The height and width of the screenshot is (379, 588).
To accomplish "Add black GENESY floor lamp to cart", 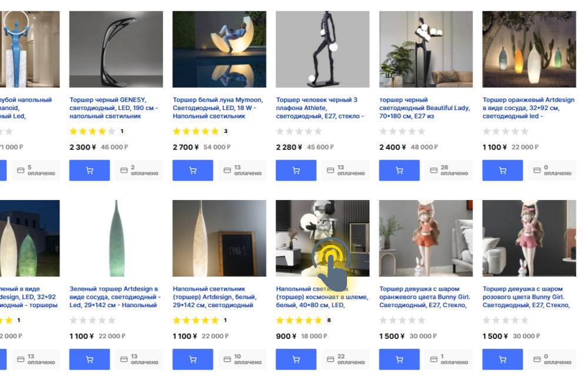I will point(89,171).
